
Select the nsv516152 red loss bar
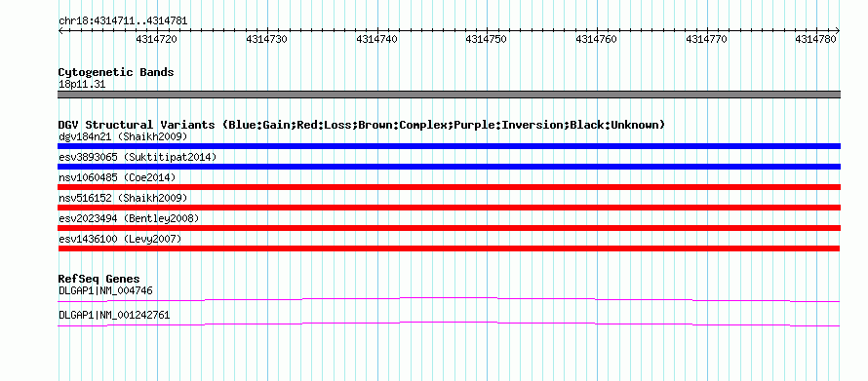coord(449,208)
